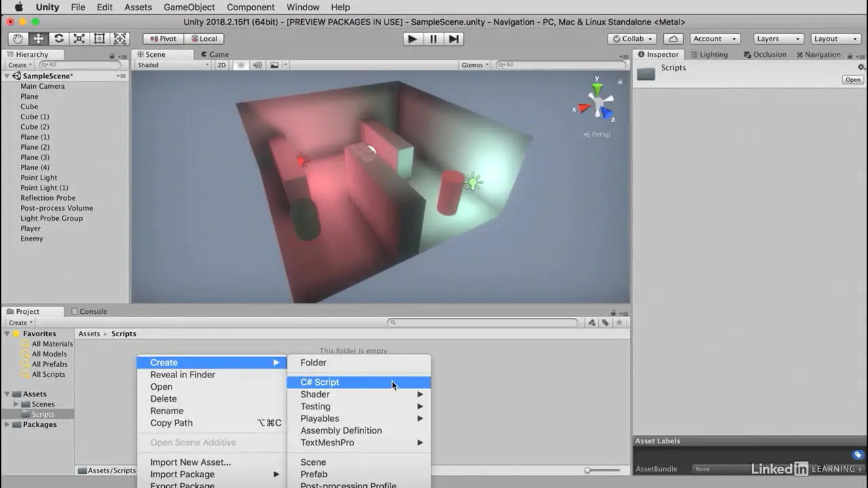Toggle Local handle rotation
This screenshot has height=488, width=868.
tap(204, 39)
